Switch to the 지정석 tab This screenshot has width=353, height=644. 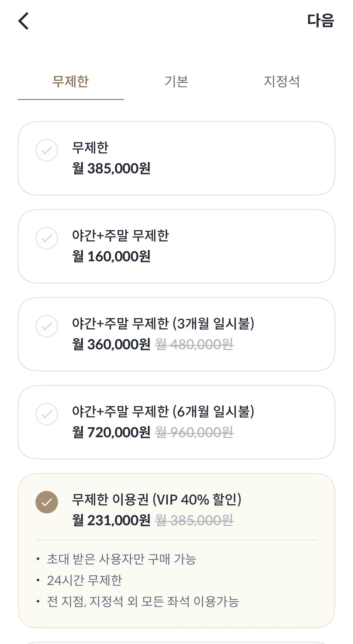coord(282,81)
